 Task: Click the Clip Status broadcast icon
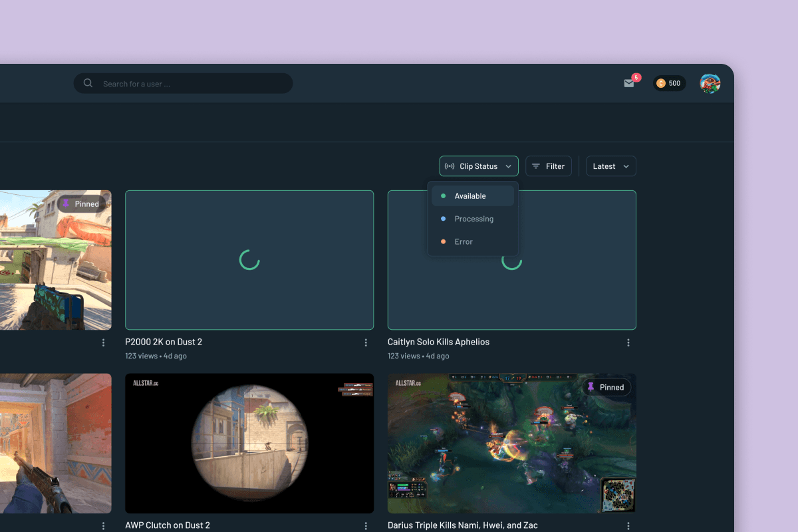coord(450,166)
